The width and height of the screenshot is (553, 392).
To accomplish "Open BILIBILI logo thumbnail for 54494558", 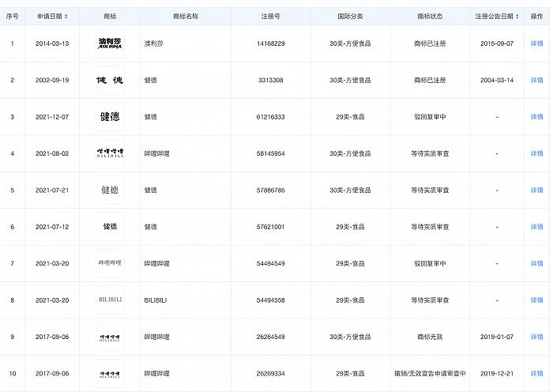I will [110, 300].
